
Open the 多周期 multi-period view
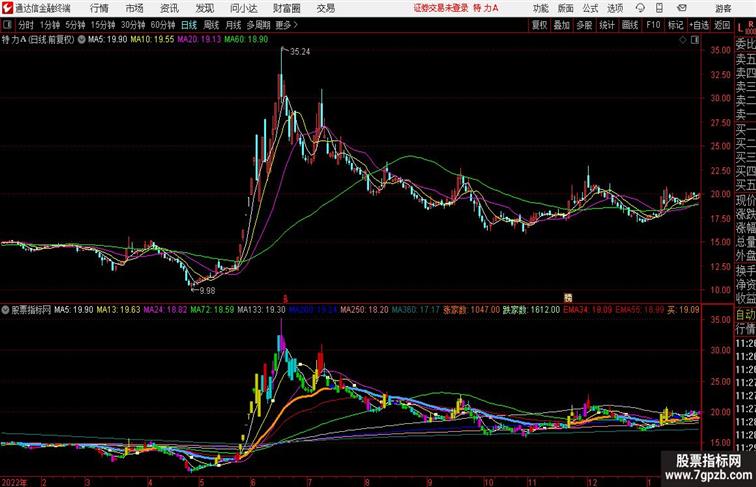pyautogui.click(x=258, y=25)
